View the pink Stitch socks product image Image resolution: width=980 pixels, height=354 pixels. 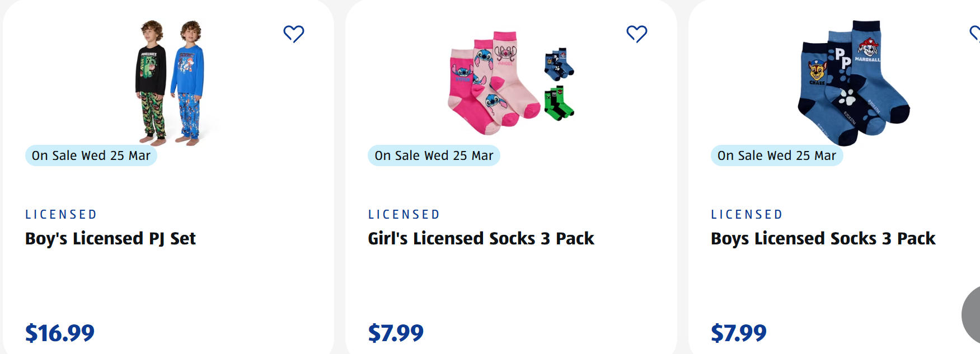pos(493,84)
